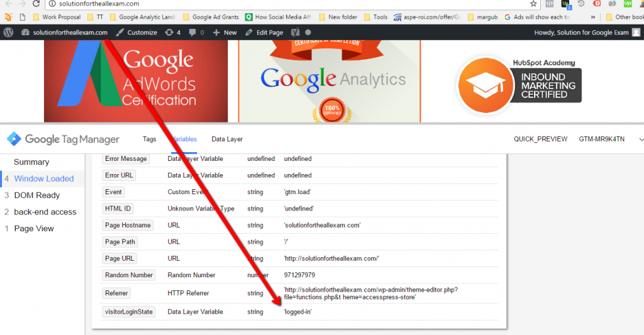Select the Page View event
This screenshot has width=644, height=335.
pos(34,229)
